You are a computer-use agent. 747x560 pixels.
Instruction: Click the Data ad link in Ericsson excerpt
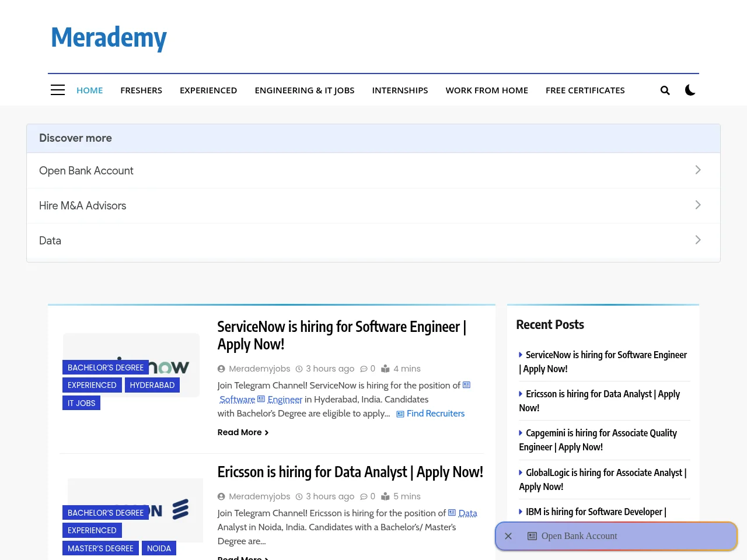tap(463, 513)
